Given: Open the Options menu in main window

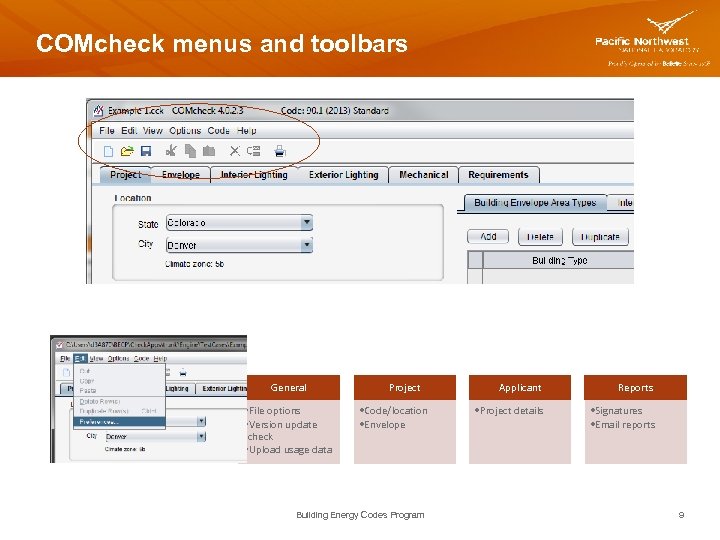Looking at the screenshot, I should [185, 130].
